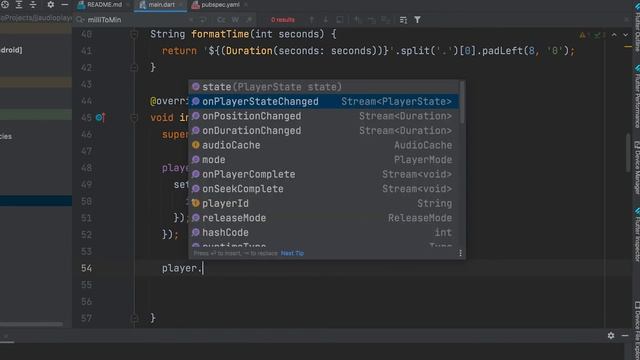640x360 pixels.
Task: Open bottom tool window settings gear
Action: tap(611, 336)
